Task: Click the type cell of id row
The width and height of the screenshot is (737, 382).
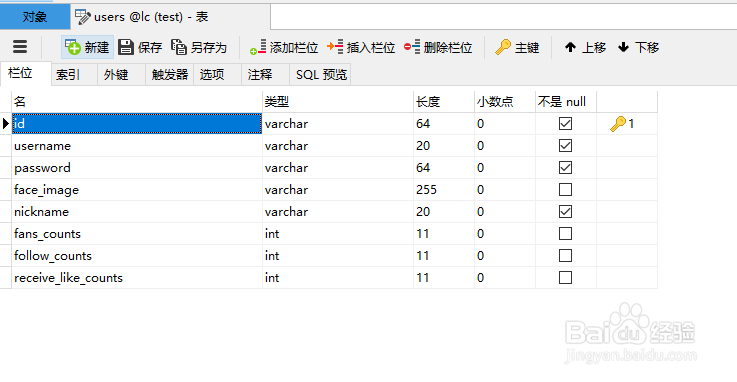Action: click(x=338, y=124)
